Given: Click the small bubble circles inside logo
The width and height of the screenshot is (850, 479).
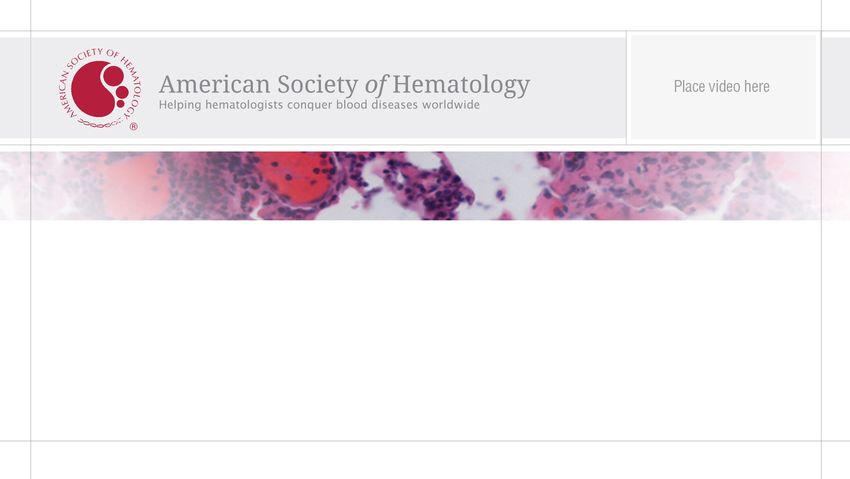Looking at the screenshot, I should [118, 85].
